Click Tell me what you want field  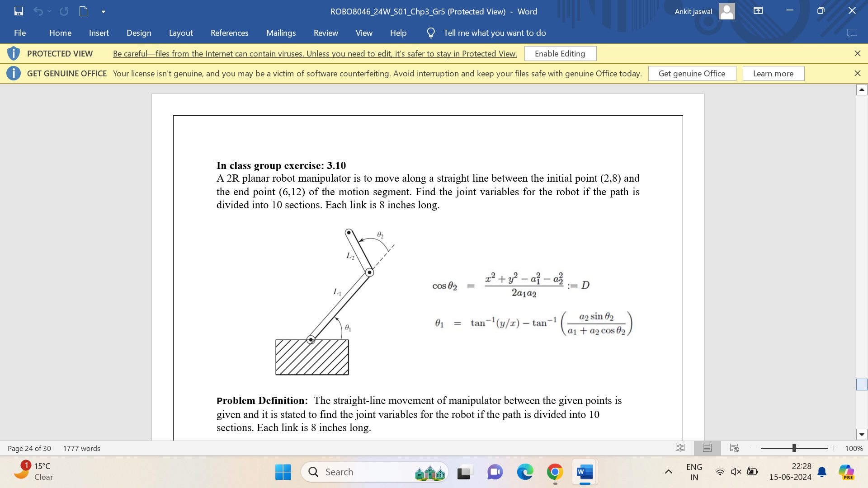point(495,33)
